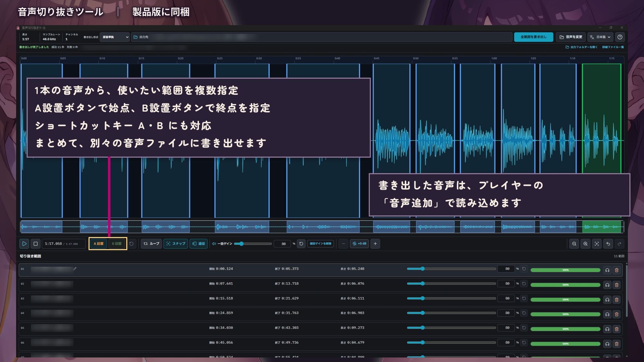Click the range list vertical scrollbar
The height and width of the screenshot is (362, 644).
626,291
